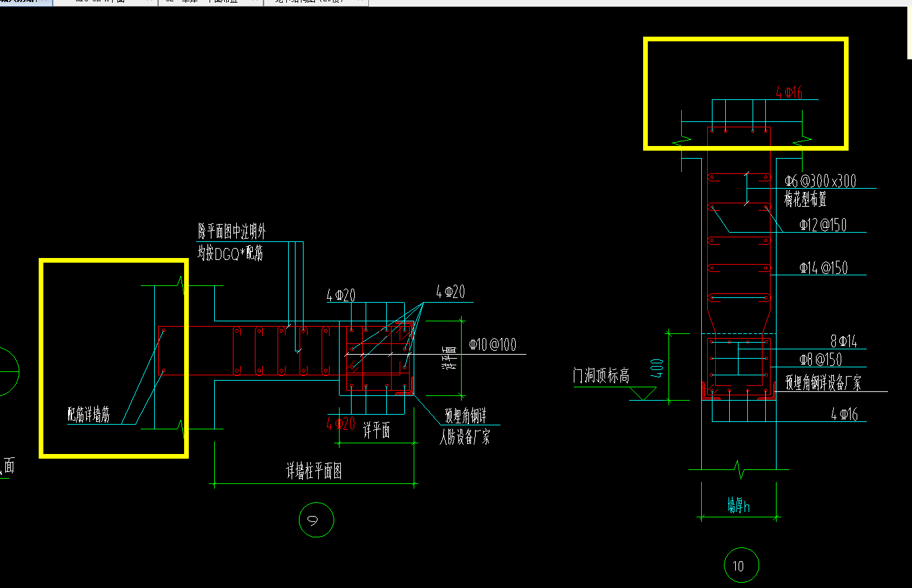Click the red 4Φ16 rebar label

coord(789,93)
